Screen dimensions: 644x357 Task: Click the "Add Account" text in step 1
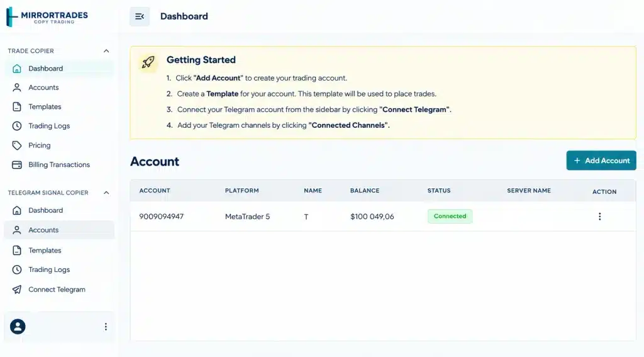218,78
